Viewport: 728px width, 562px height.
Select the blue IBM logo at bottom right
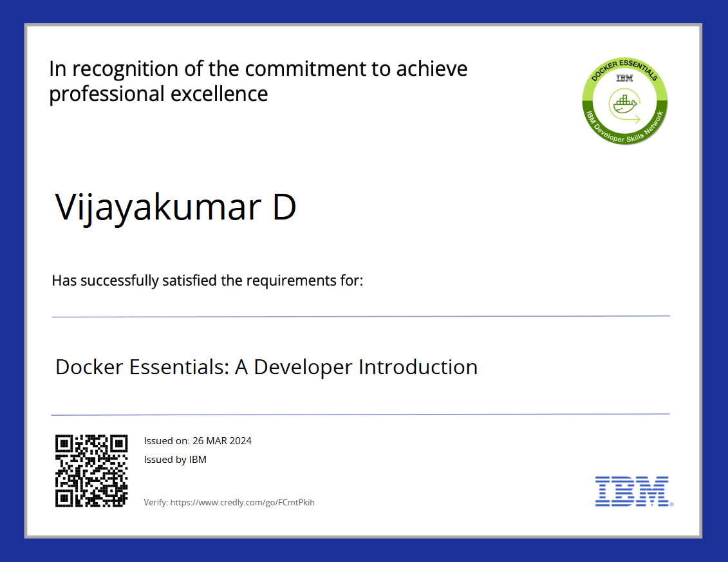[x=632, y=491]
